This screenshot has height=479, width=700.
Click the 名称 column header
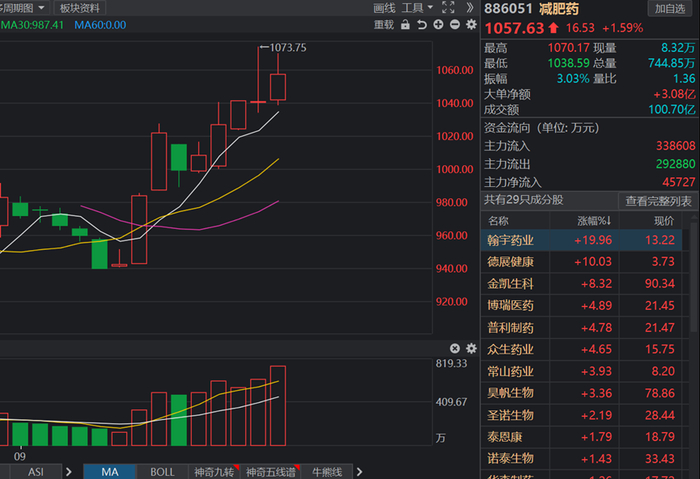tap(498, 221)
